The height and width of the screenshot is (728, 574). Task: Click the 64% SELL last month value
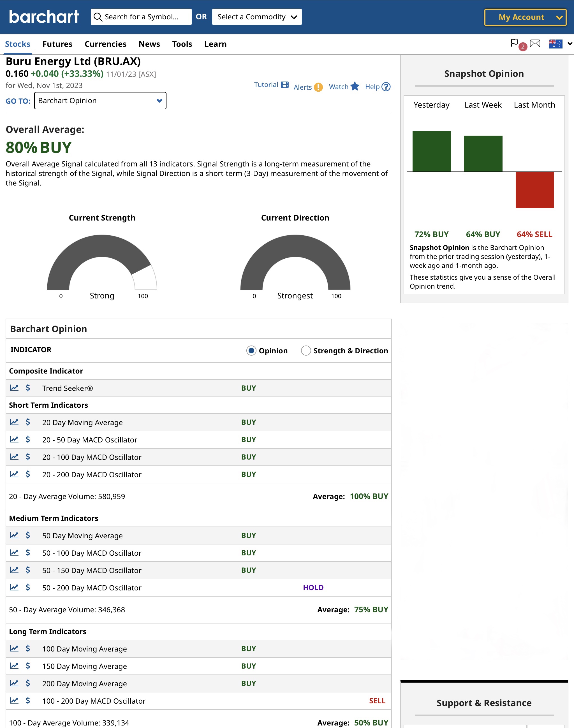click(534, 234)
